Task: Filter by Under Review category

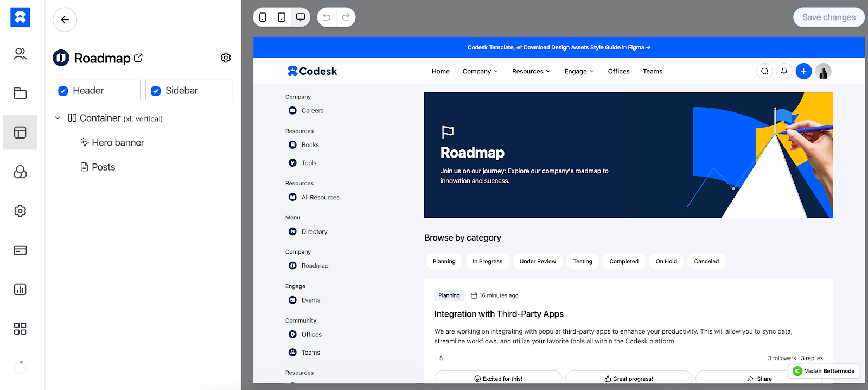Action: 538,261
